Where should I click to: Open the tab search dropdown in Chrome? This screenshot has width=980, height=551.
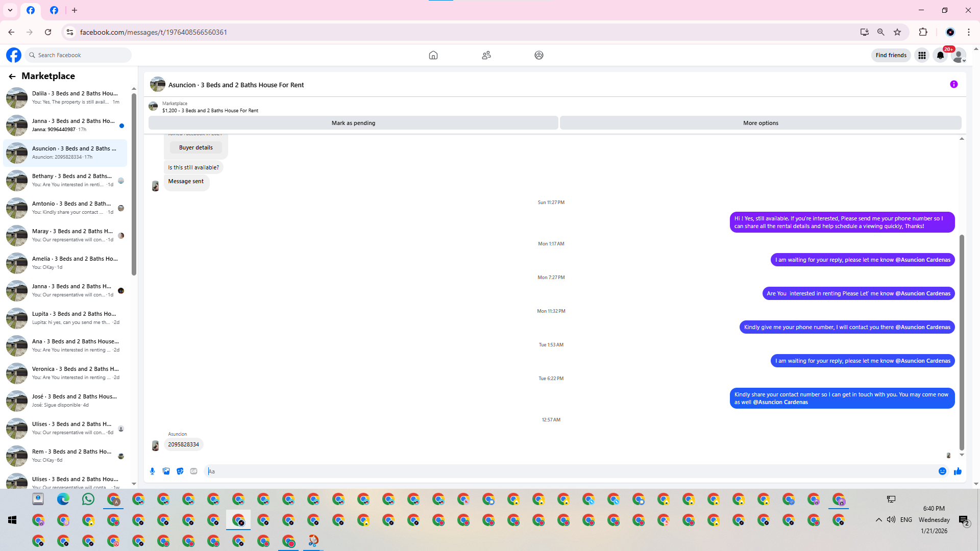(10, 10)
